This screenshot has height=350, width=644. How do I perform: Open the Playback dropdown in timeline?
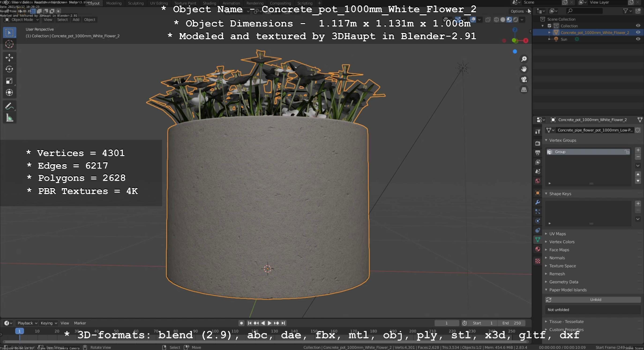(27, 323)
